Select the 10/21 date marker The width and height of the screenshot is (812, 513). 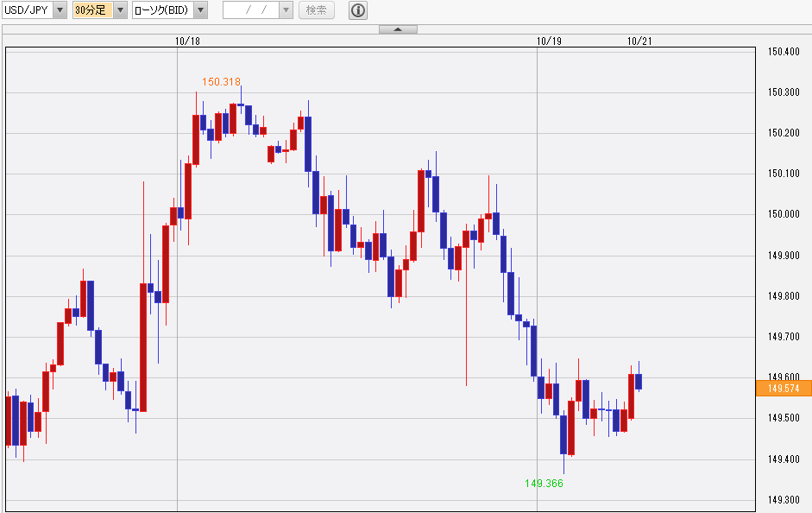(639, 41)
